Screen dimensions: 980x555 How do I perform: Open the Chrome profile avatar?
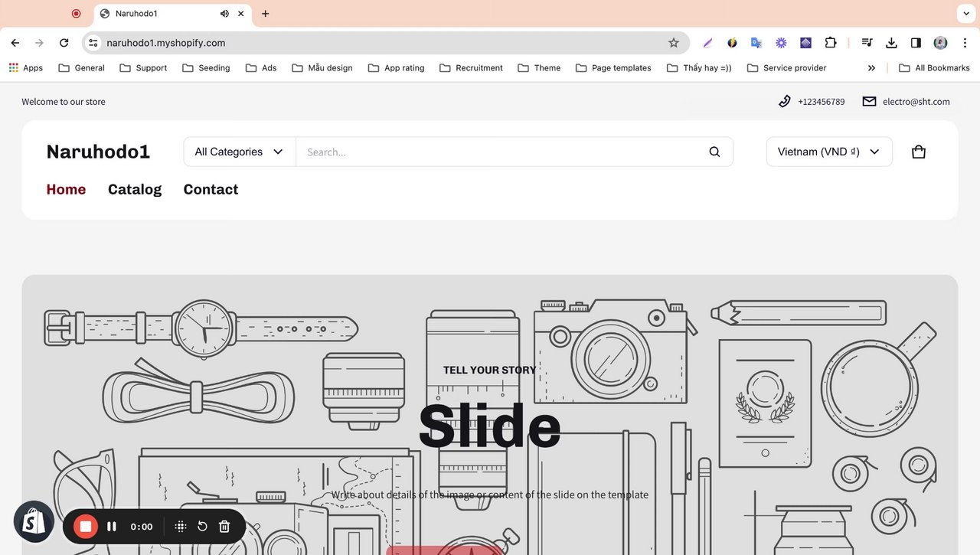point(940,43)
